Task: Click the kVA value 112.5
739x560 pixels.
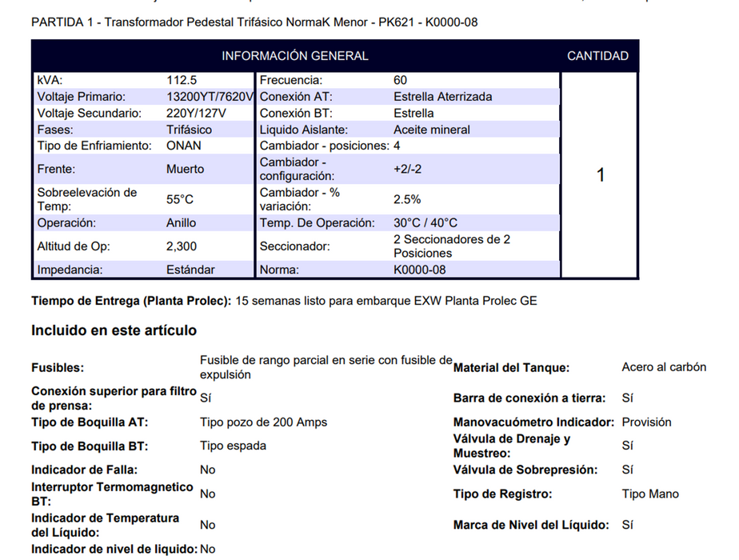Action: click(182, 80)
